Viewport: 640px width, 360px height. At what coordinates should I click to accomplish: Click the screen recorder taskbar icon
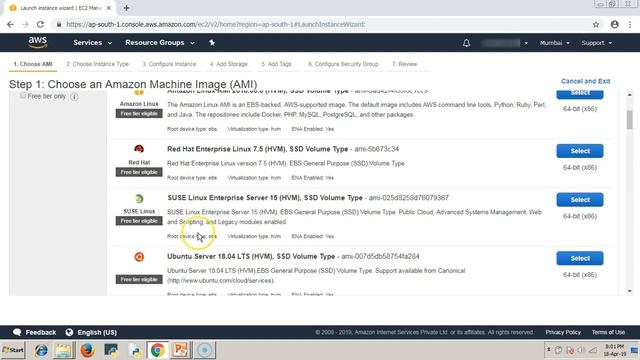point(204,350)
